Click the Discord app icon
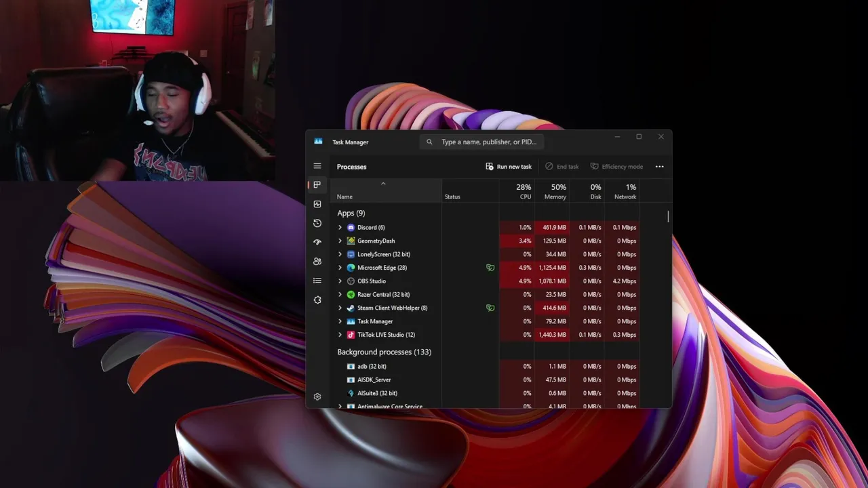 351,228
